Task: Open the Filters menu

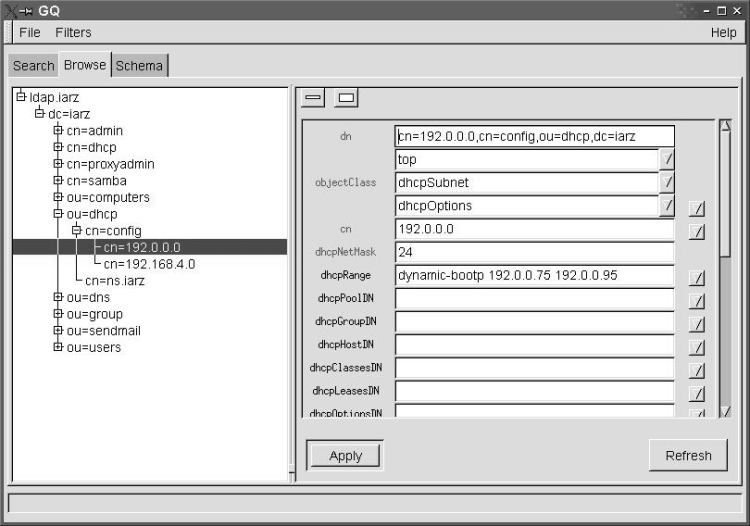Action: (73, 33)
